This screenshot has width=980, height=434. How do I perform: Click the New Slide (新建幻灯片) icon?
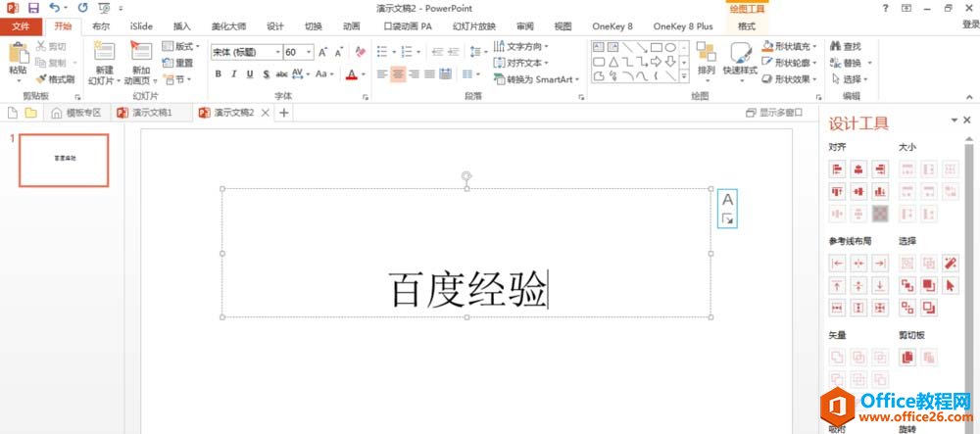(x=104, y=51)
